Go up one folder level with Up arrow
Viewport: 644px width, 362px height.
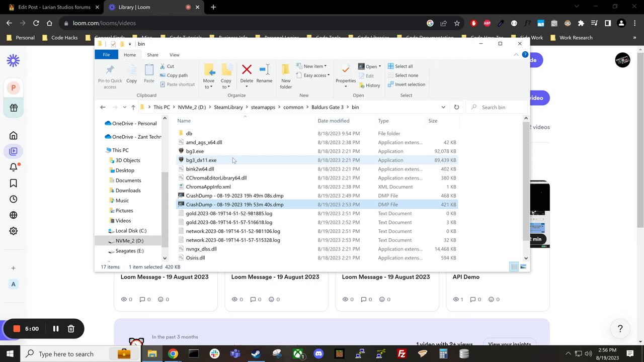tap(133, 107)
